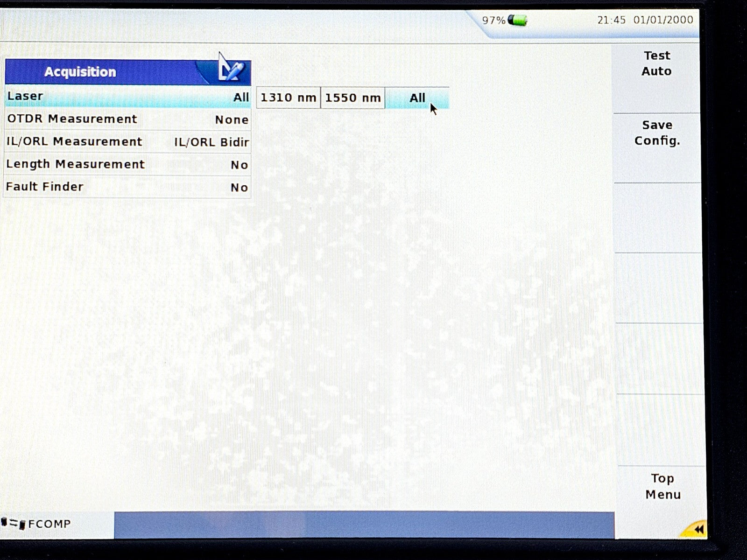
Task: Click the date 01/01/2000 in status bar
Action: [663, 20]
